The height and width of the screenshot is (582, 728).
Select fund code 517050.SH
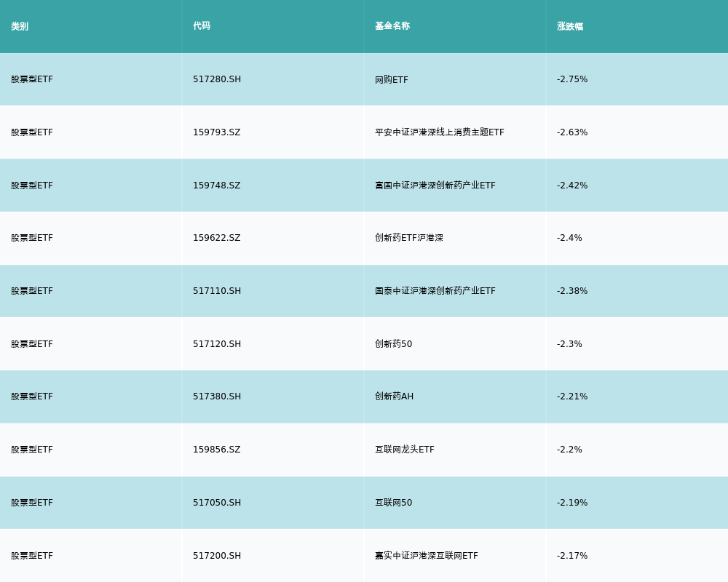click(x=217, y=503)
